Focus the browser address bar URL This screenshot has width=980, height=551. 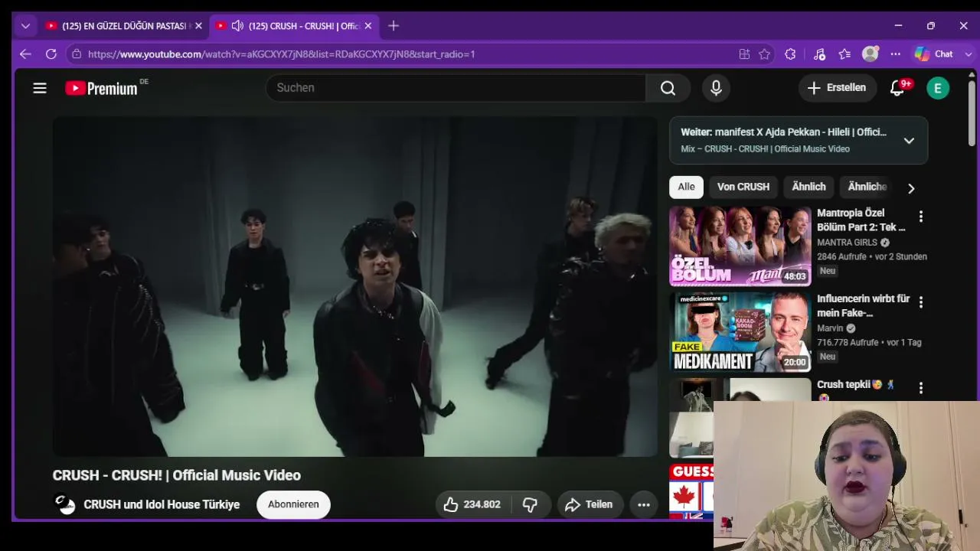click(281, 54)
